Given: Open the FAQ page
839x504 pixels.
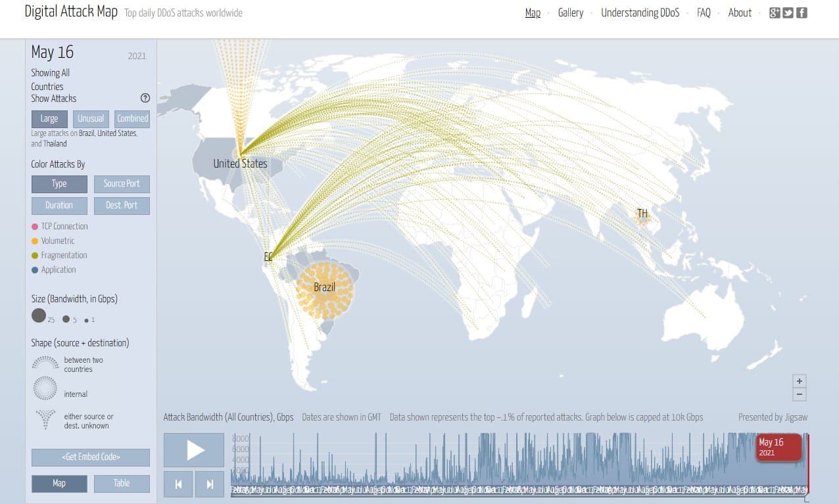Looking at the screenshot, I should pos(704,13).
